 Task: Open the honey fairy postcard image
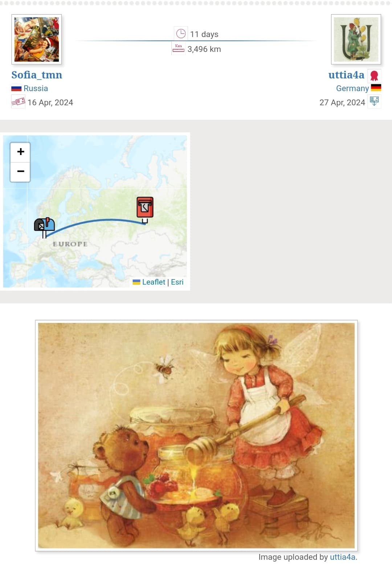(196, 436)
